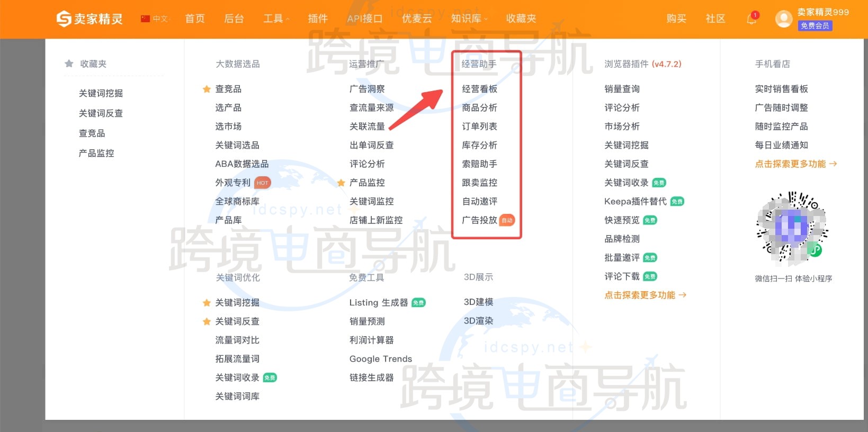Viewport: 868px width, 432px height.
Task: Open the 首页 nav item
Action: coord(195,19)
